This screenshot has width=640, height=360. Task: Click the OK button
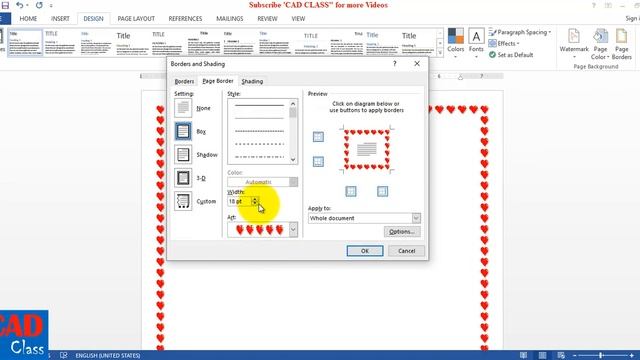[365, 251]
